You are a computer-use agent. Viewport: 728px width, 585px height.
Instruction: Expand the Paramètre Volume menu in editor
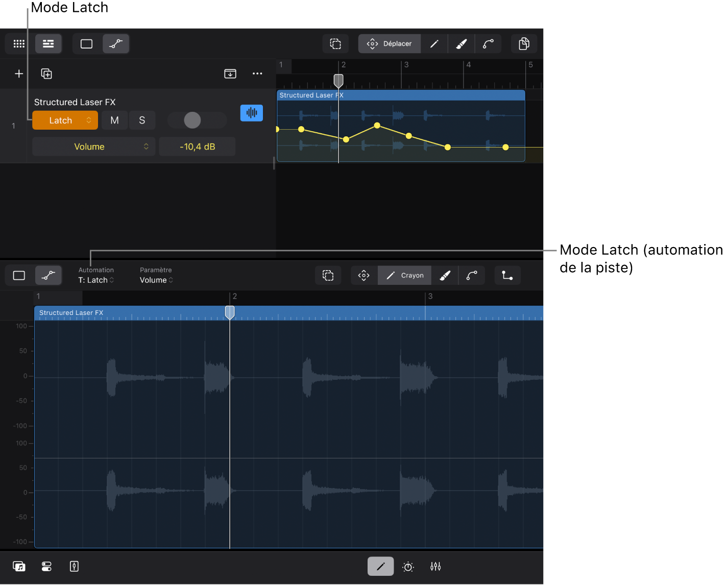[156, 280]
